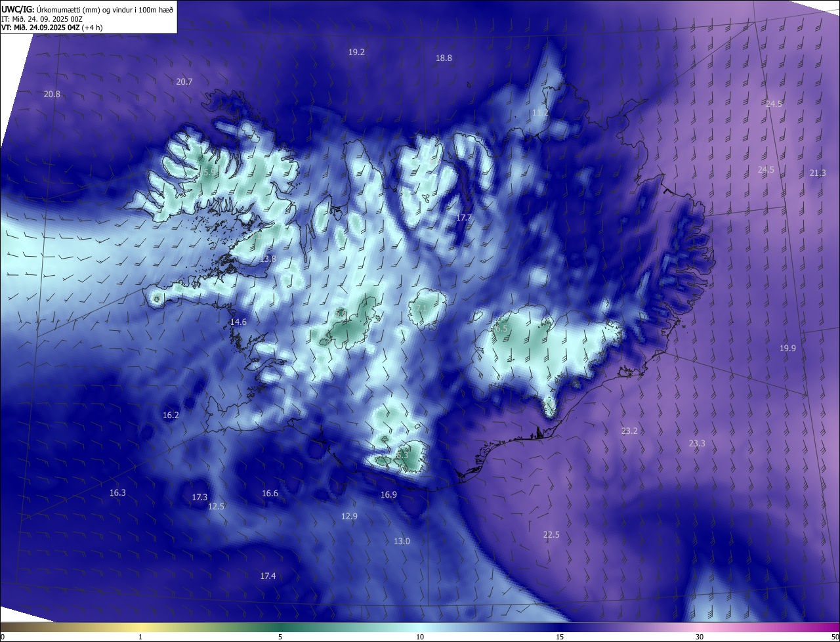Click the 18.8 value label
Screen dimensions: 840x642
[444, 58]
